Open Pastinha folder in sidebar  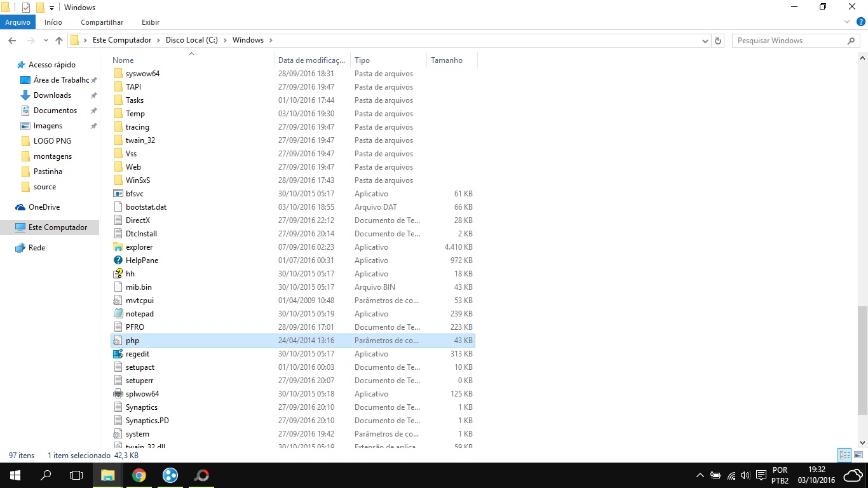coord(48,172)
